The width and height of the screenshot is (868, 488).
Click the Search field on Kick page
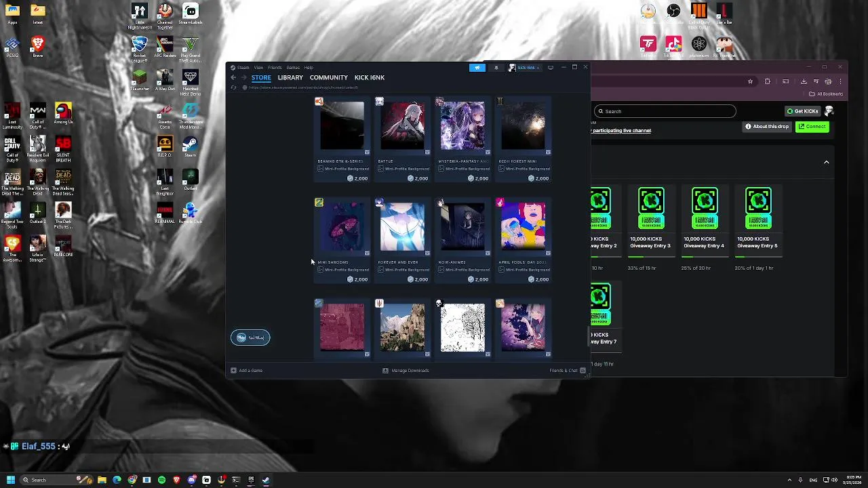(665, 111)
